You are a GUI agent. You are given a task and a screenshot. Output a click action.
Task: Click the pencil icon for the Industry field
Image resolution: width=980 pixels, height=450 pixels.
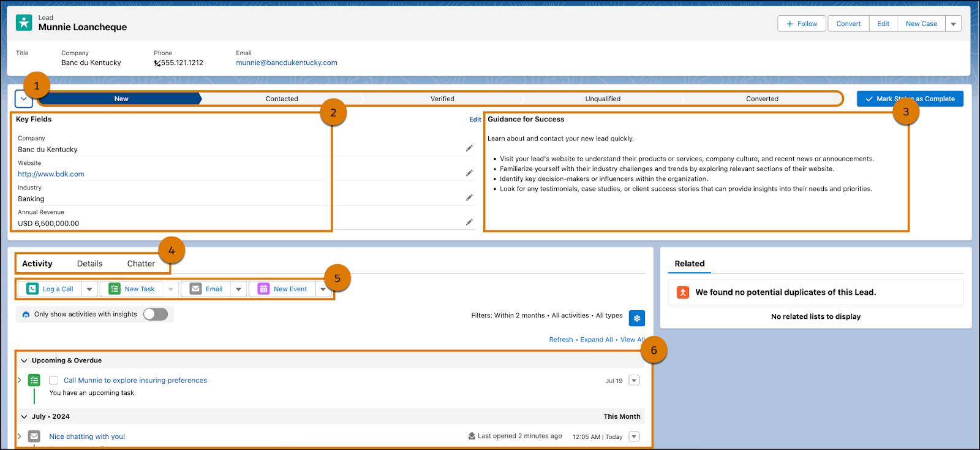point(469,197)
